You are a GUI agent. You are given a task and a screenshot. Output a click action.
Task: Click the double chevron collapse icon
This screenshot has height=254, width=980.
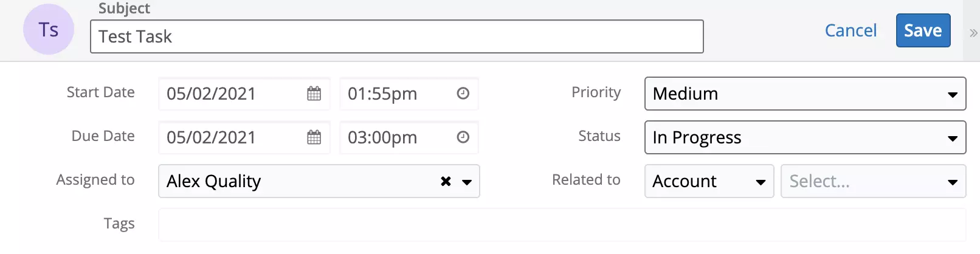[x=973, y=33]
